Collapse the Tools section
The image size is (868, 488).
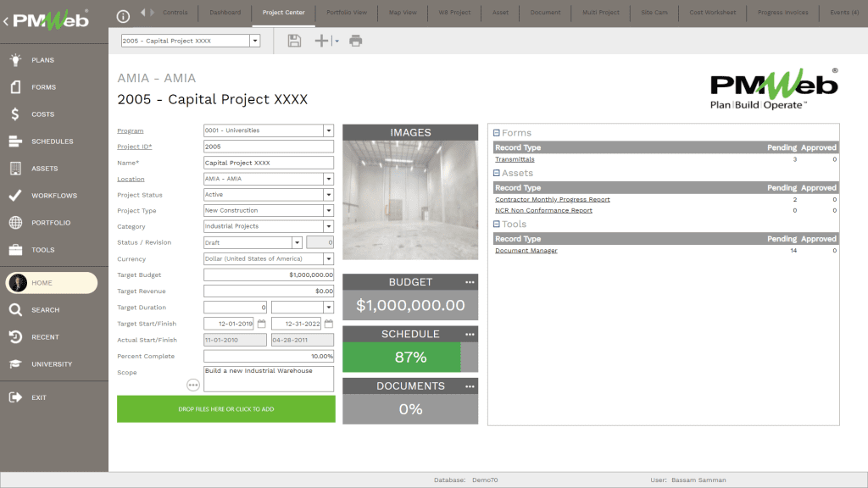point(497,224)
